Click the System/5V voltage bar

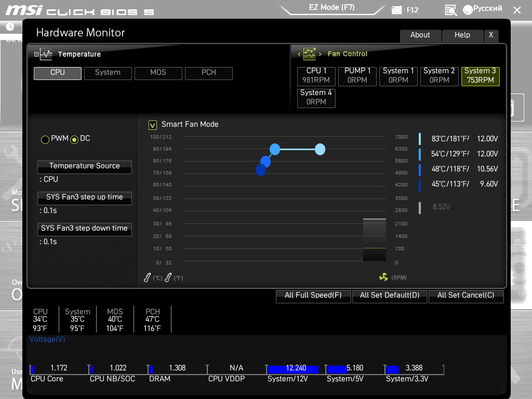[337, 369]
